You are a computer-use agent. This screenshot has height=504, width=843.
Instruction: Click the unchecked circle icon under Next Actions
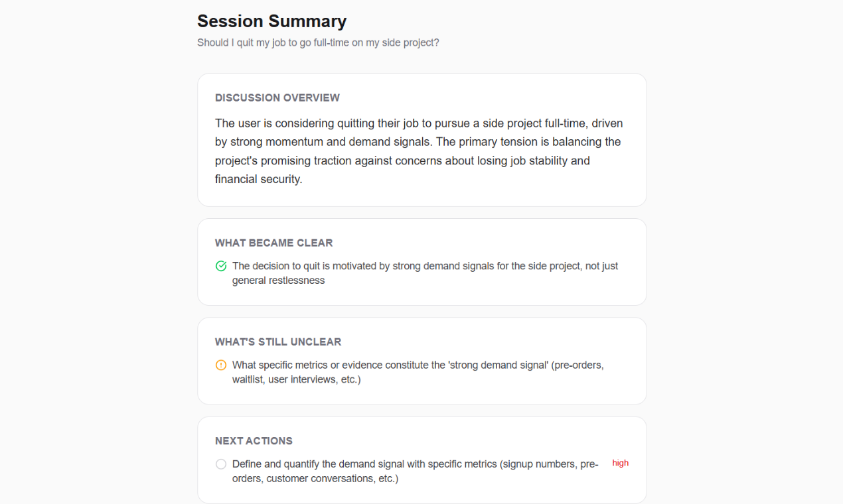(220, 464)
